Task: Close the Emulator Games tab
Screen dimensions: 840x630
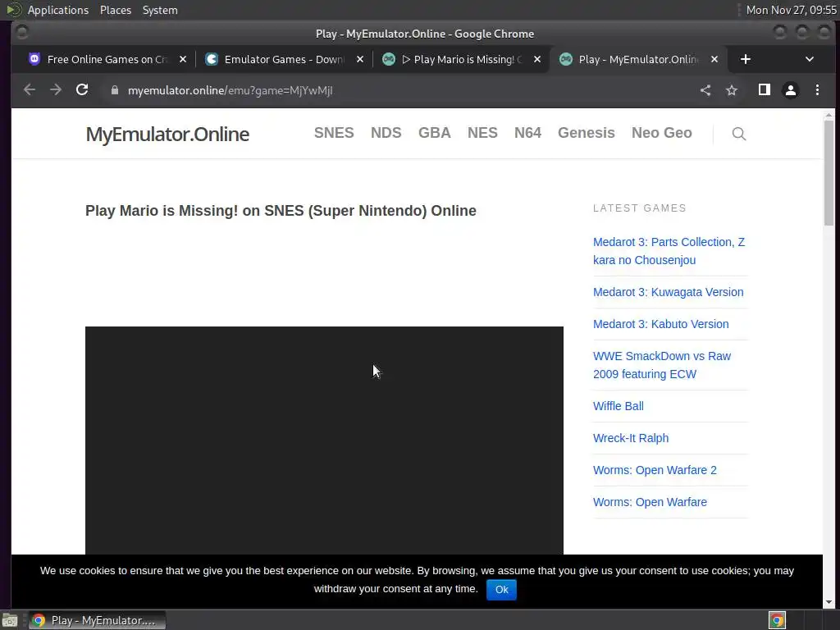Action: pos(360,59)
